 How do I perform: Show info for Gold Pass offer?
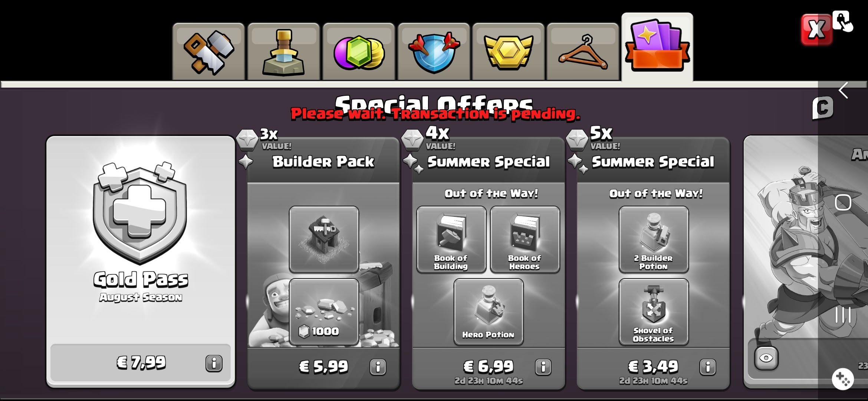[214, 363]
